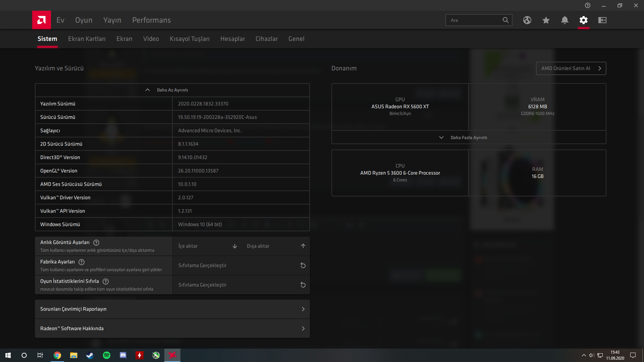This screenshot has height=362, width=644.
Task: Expand Sorunları Çevrimiçi Raporlayın row
Action: (x=172, y=309)
